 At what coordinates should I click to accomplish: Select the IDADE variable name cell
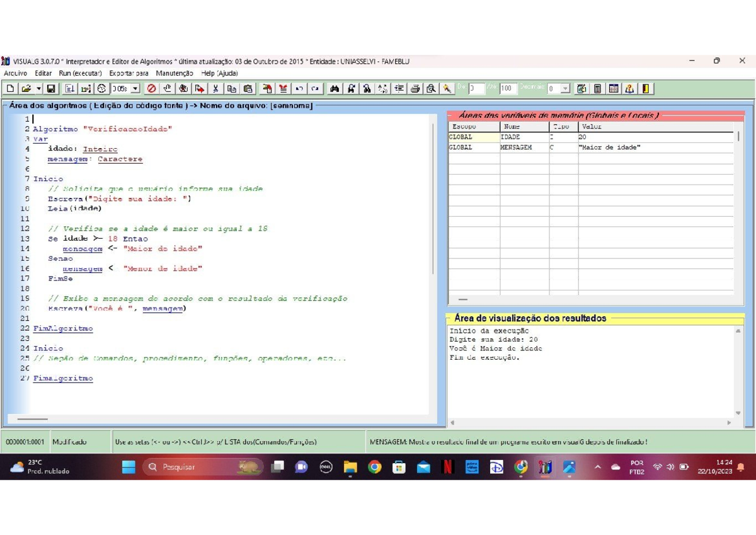click(x=524, y=137)
